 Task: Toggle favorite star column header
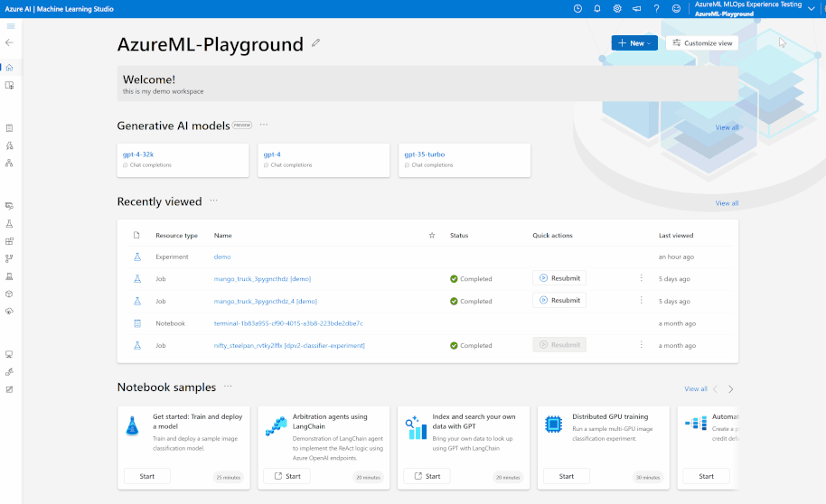(432, 236)
